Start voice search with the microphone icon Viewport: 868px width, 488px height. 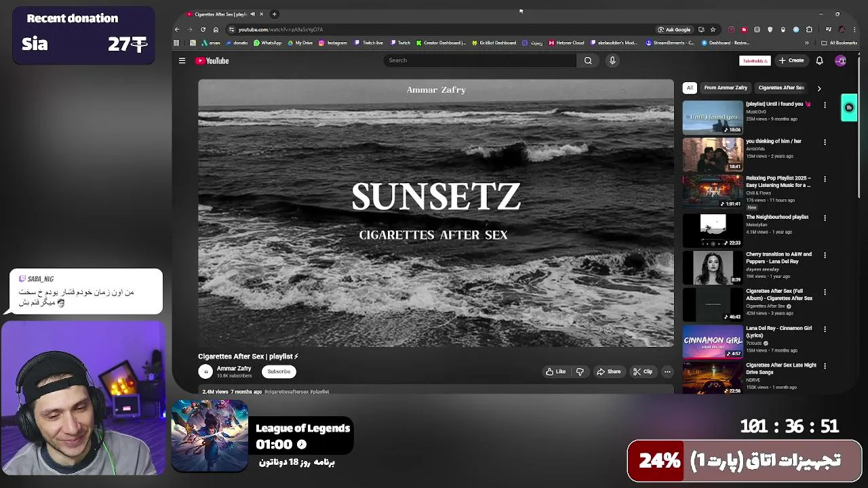[612, 60]
